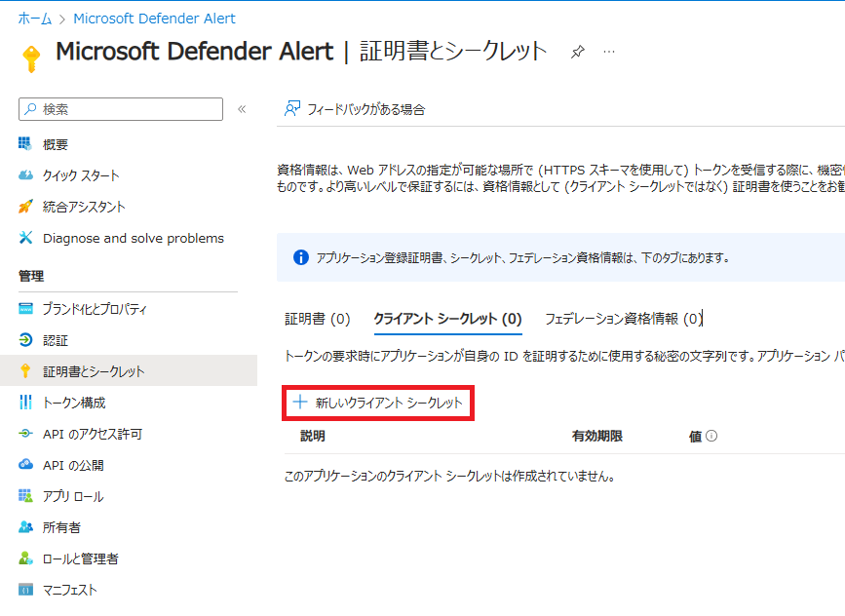Click the yellow key icon by page title
The width and height of the screenshot is (845, 616).
click(x=31, y=58)
